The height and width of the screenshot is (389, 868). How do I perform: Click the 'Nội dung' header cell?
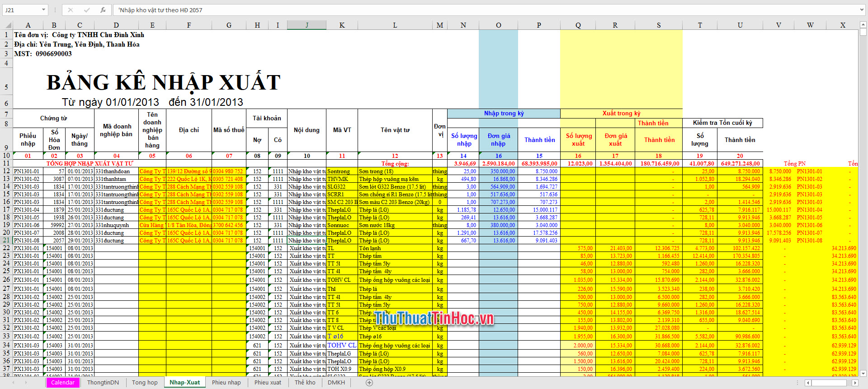coord(307,130)
